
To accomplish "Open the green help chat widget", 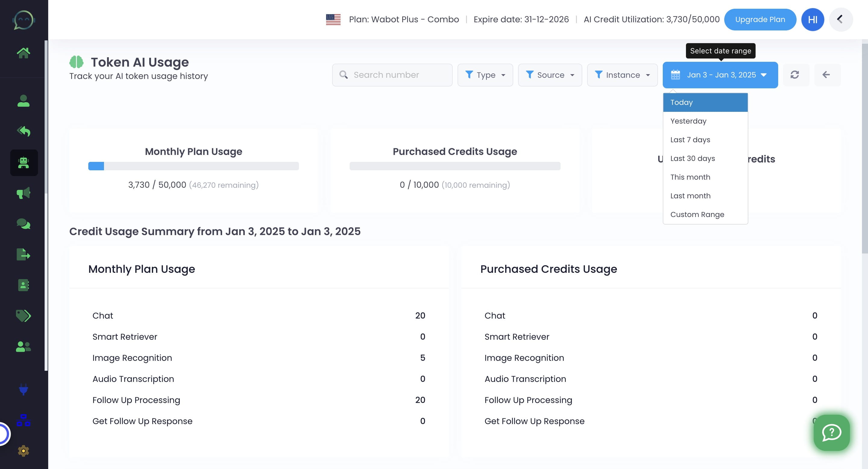I will pyautogui.click(x=831, y=432).
